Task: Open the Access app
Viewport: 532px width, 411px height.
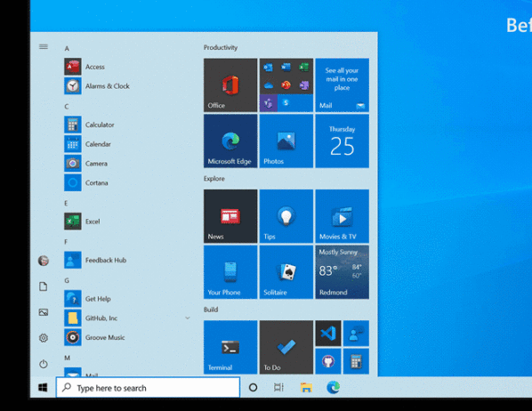Action: click(127, 67)
